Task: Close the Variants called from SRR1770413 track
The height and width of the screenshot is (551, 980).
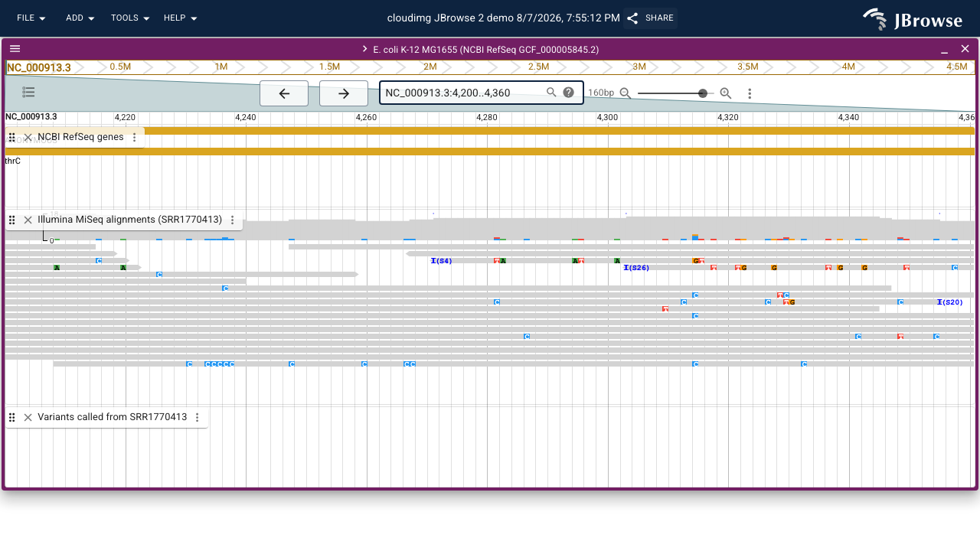Action: pos(28,417)
